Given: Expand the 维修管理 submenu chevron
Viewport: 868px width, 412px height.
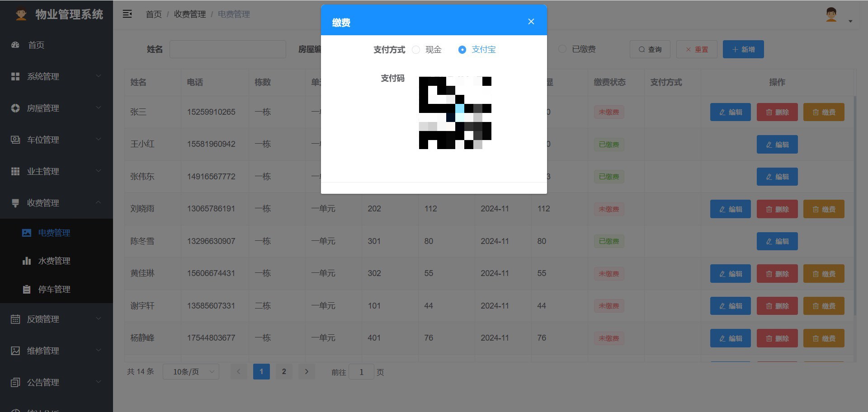Looking at the screenshot, I should 99,350.
